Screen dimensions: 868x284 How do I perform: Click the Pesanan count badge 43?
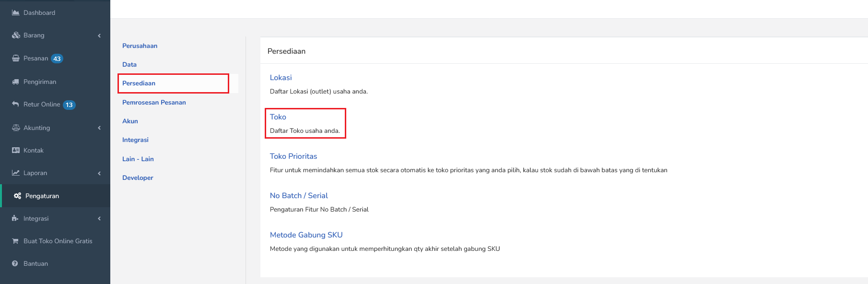57,59
